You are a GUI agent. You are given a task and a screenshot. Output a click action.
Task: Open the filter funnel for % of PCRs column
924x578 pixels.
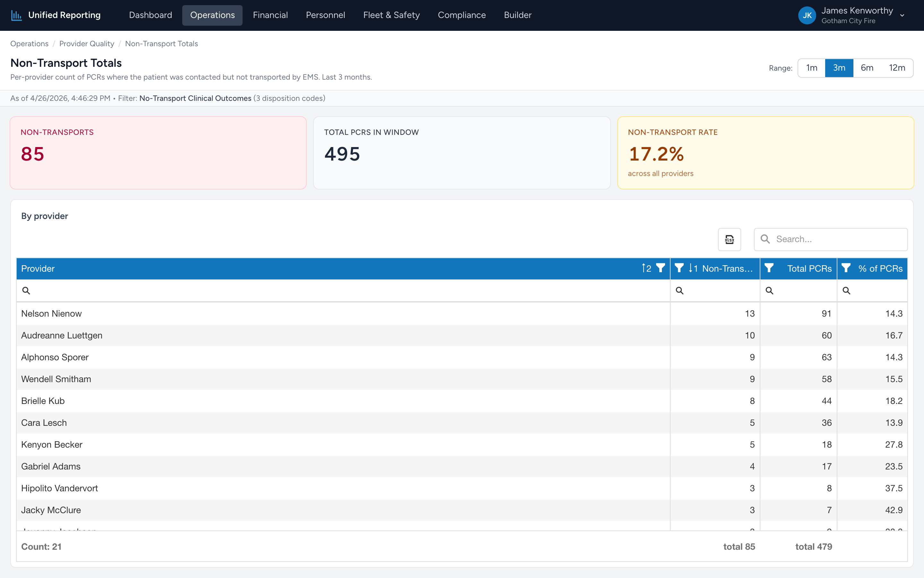pyautogui.click(x=846, y=268)
